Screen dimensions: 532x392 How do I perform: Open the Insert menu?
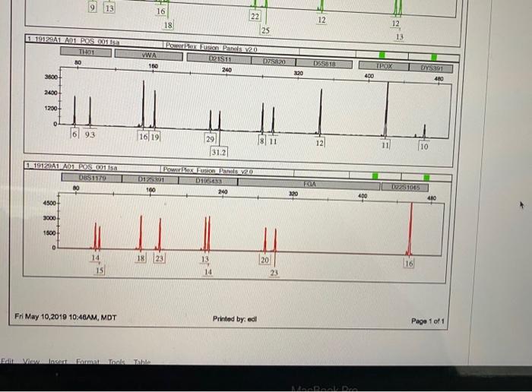pyautogui.click(x=57, y=362)
